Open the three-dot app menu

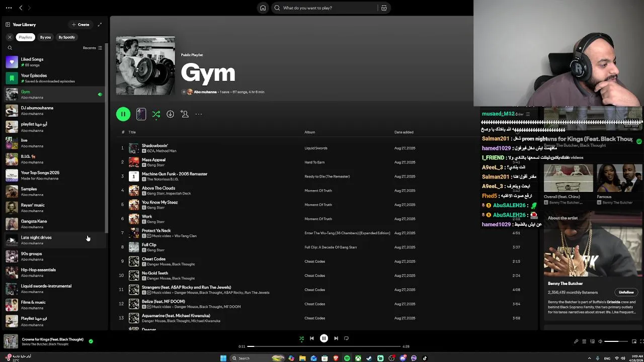point(9,8)
